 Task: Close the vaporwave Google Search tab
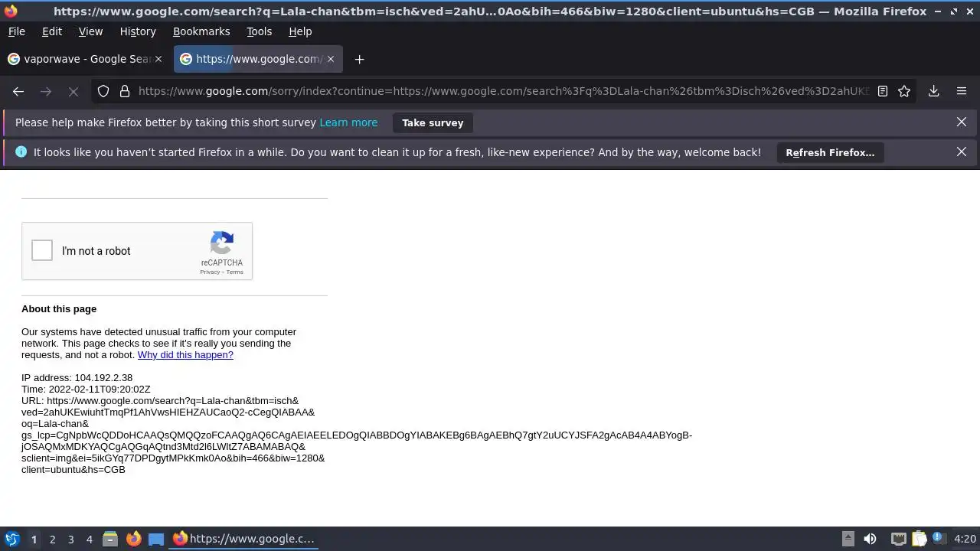(158, 59)
